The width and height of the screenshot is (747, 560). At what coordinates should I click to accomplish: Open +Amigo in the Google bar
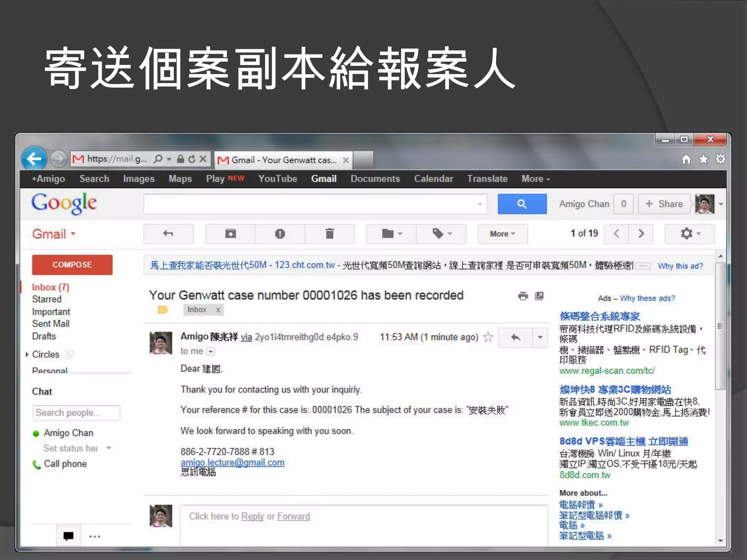[x=48, y=179]
